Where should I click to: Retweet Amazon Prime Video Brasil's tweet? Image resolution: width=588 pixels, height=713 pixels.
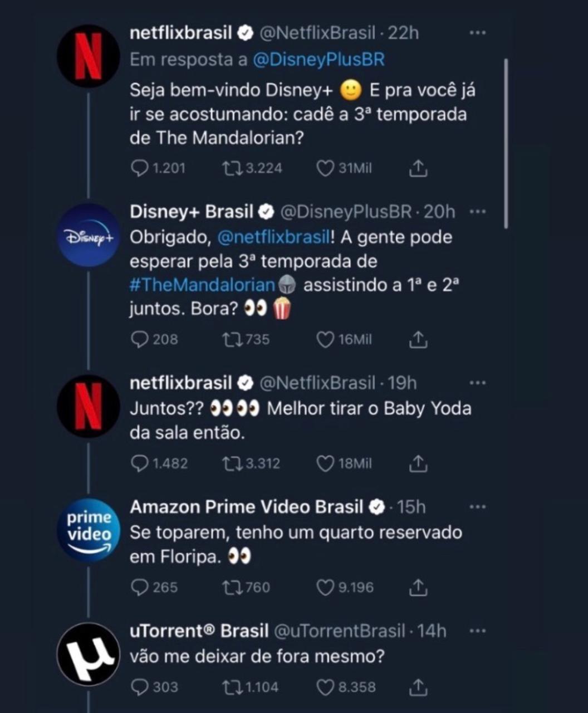pyautogui.click(x=229, y=587)
